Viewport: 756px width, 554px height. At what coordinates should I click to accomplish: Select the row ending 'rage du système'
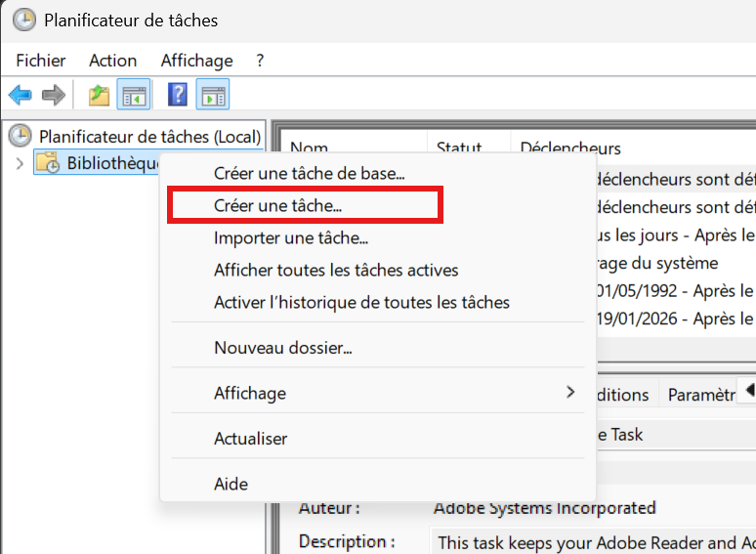(x=676, y=263)
